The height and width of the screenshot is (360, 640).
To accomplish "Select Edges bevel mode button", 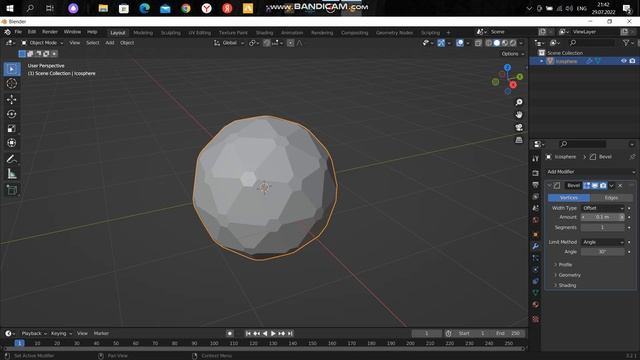I will click(611, 198).
